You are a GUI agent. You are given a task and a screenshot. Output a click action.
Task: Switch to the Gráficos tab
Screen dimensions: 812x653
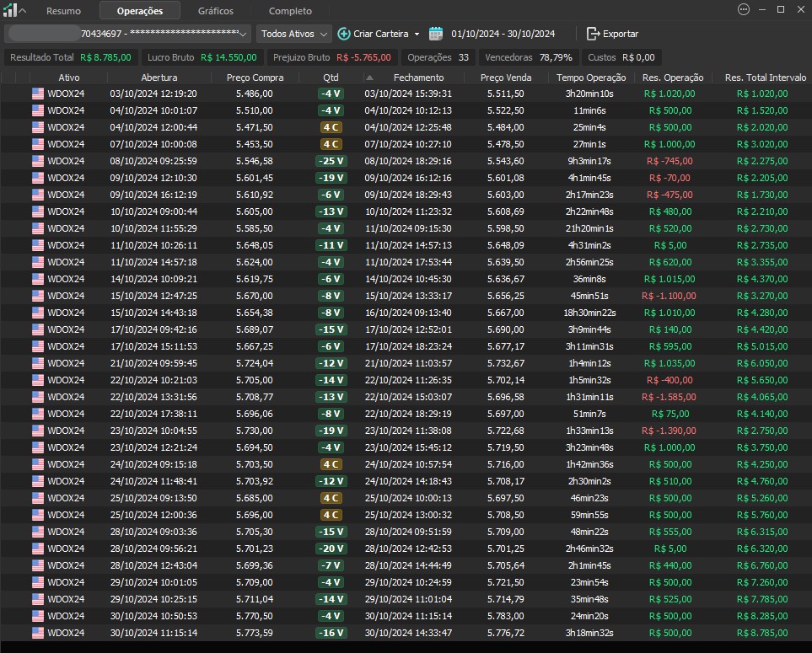[x=216, y=11]
